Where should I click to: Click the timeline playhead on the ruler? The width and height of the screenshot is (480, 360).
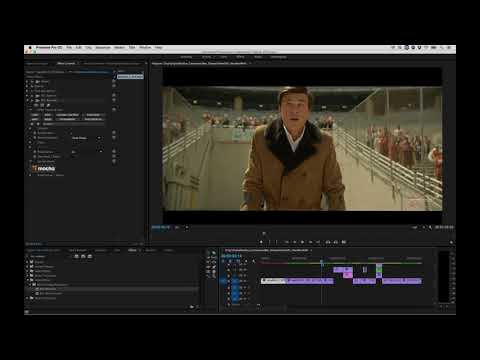coord(322,262)
